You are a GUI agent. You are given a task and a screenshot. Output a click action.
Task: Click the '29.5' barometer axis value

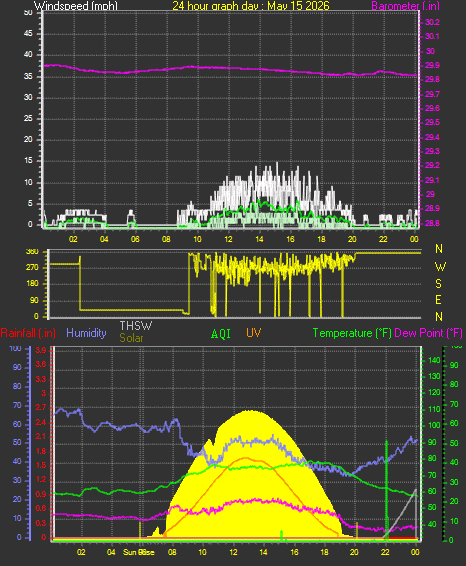(432, 122)
